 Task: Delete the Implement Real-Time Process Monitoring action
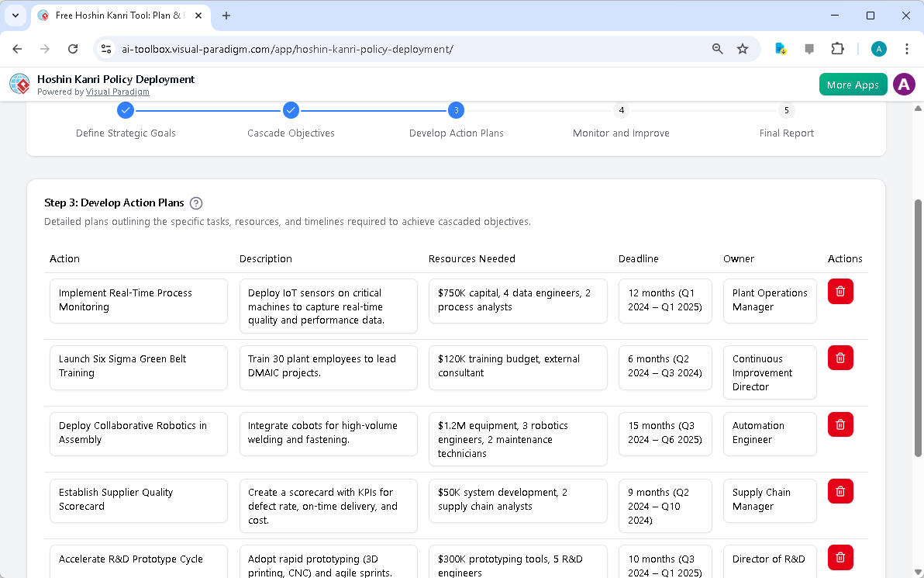(x=840, y=291)
